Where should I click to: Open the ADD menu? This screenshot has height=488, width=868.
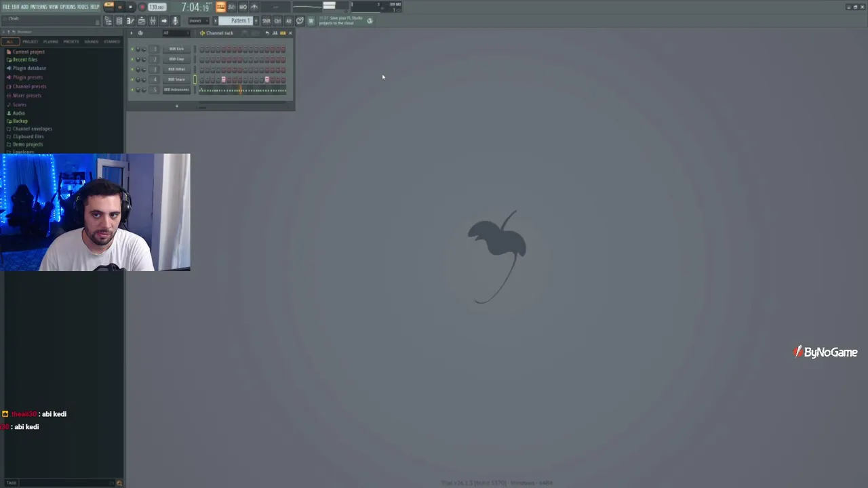tap(25, 7)
